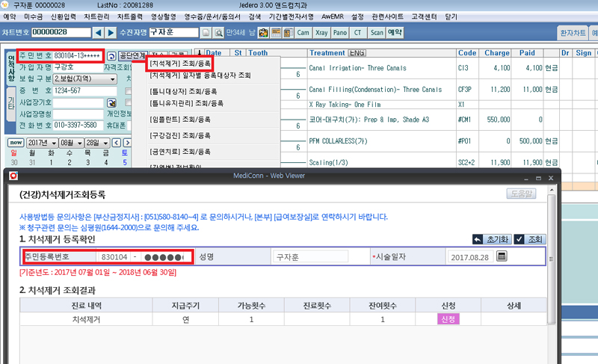Click the 초기화 reset button

(x=490, y=239)
